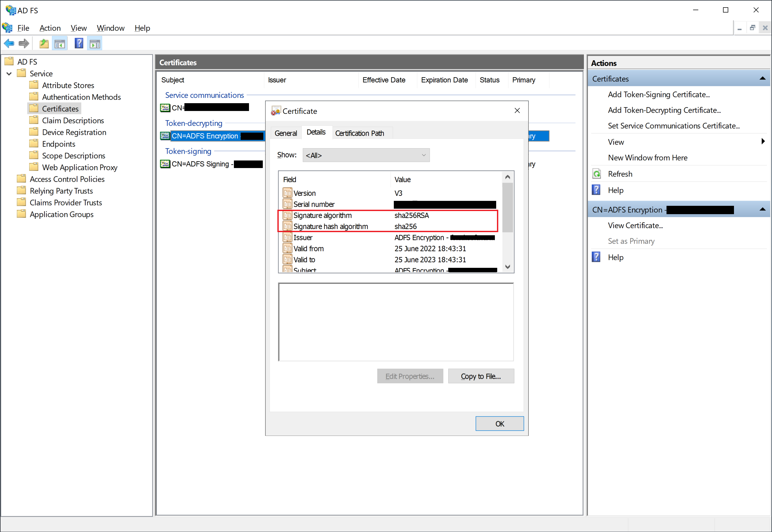Click the Forward arrow toolbar icon

point(24,43)
